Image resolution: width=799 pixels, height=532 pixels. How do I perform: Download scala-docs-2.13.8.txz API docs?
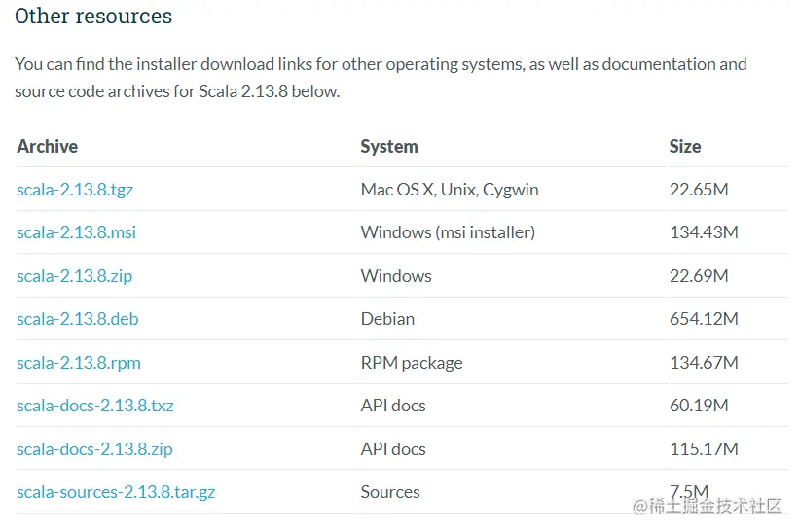tap(95, 406)
